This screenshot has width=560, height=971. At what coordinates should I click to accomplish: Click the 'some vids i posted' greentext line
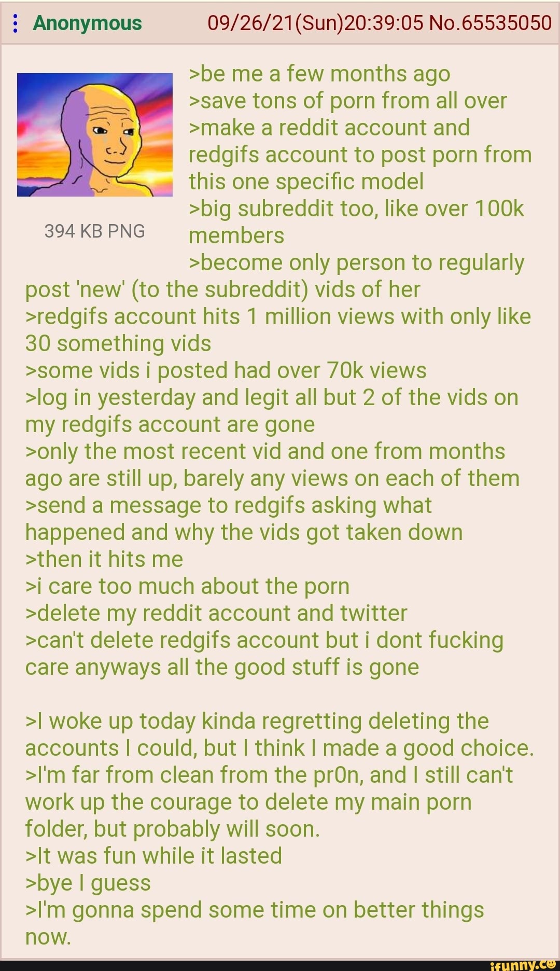pos(226,370)
